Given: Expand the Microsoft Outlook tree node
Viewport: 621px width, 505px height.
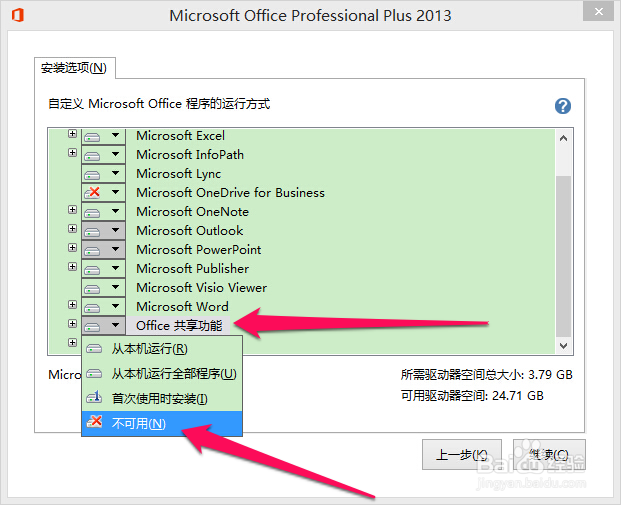Looking at the screenshot, I should coord(72,229).
